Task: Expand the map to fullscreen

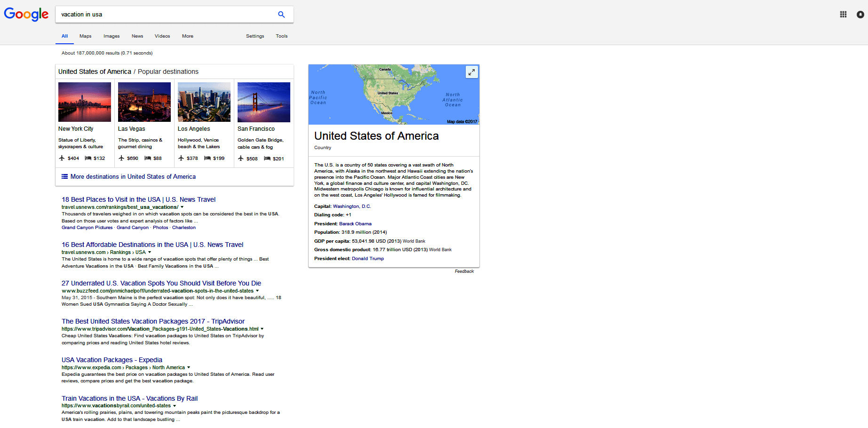Action: [x=471, y=72]
